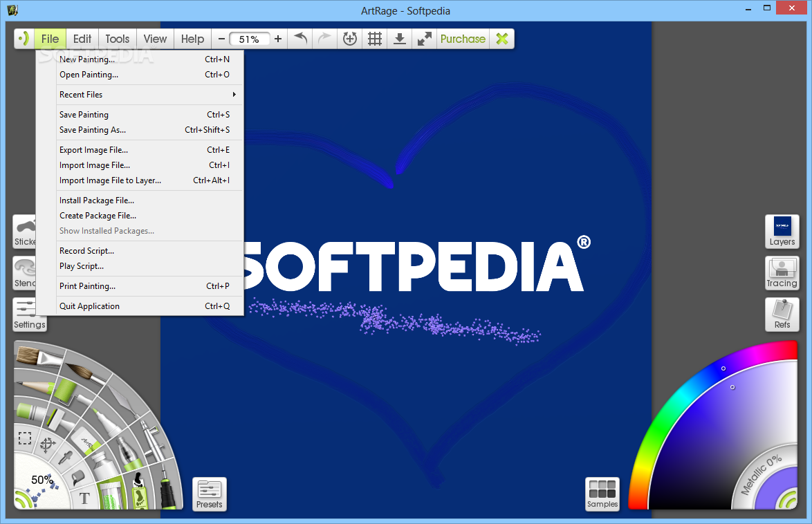The image size is (812, 524).
Task: Open the Tools menu
Action: 117,39
